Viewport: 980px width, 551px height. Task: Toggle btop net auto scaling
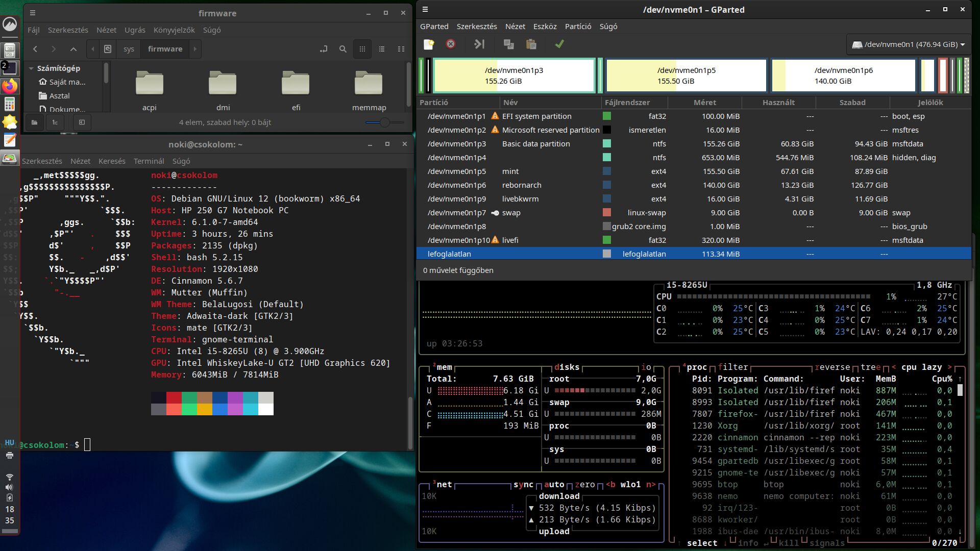pos(554,484)
